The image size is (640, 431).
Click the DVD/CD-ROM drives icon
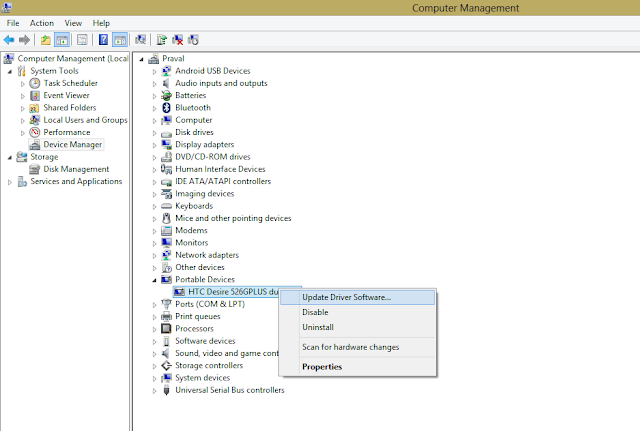pos(166,157)
